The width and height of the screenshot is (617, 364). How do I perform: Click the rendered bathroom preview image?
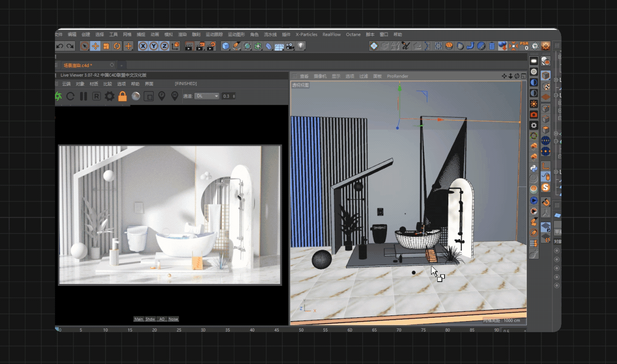point(170,215)
